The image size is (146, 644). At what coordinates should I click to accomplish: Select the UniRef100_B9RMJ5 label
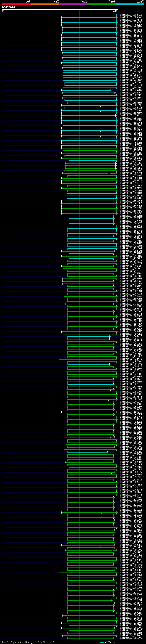[x=131, y=55]
